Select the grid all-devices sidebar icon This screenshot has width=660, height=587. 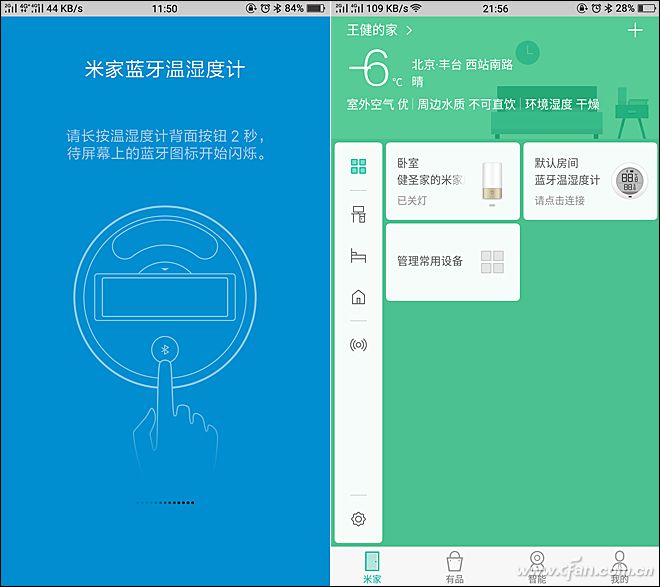(358, 166)
